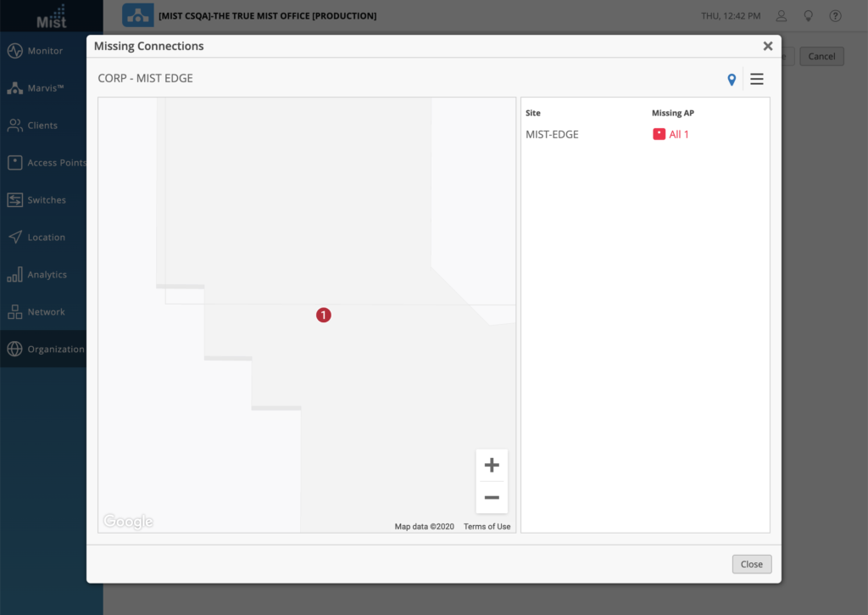Click the Clients people icon
The image size is (868, 615).
tap(15, 126)
